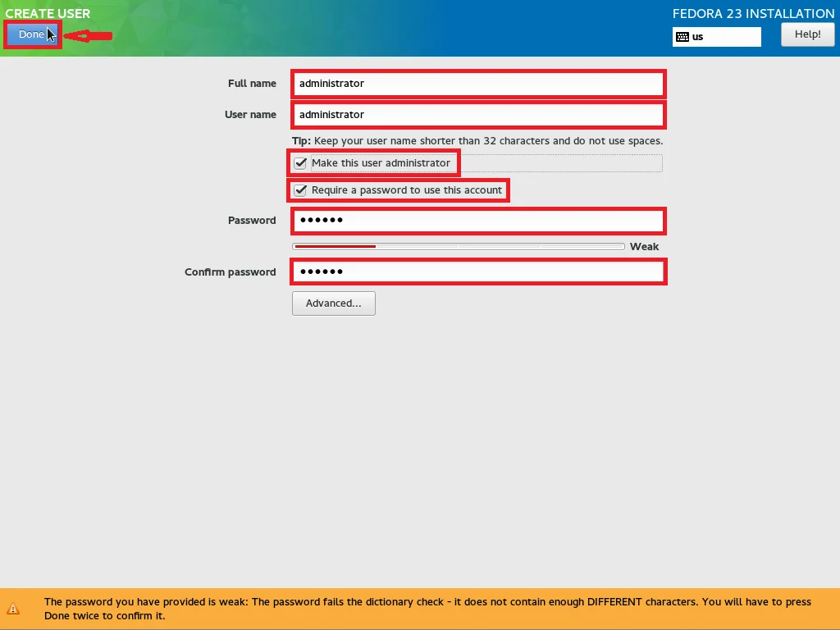Focus the Full name input field
840x630 pixels.
(478, 84)
